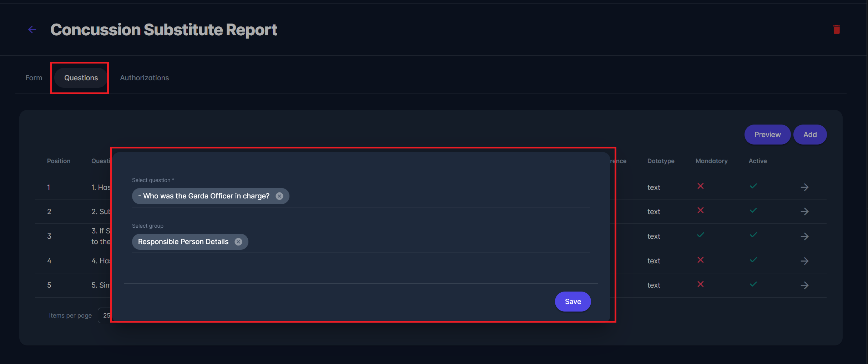
Task: Toggle the Active checkmark in row 5
Action: click(753, 284)
